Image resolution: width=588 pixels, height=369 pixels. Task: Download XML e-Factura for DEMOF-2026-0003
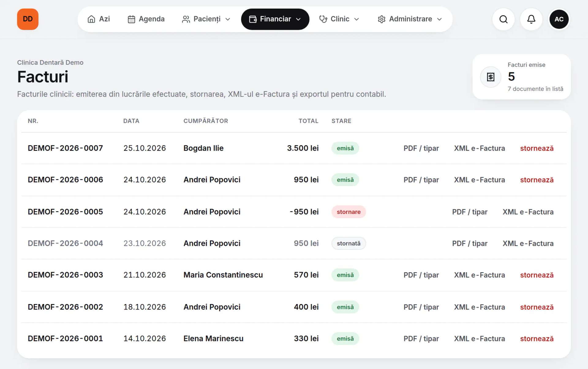coord(479,275)
